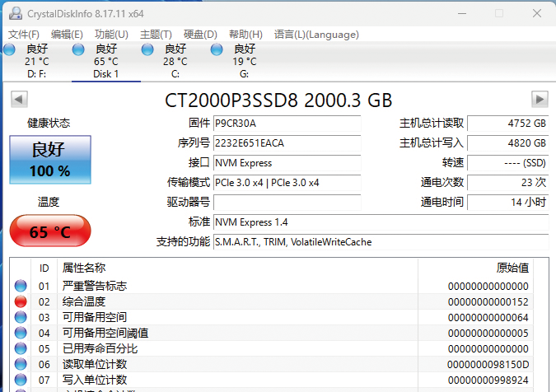
Task: Click the red 65 °C temperature button
Action: tap(50, 231)
